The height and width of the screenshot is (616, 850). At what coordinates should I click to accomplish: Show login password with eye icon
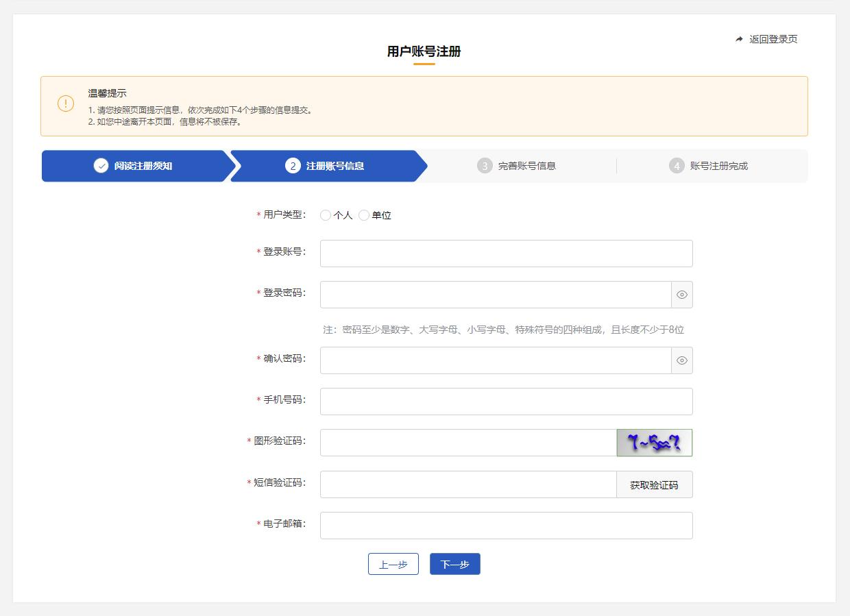click(681, 295)
